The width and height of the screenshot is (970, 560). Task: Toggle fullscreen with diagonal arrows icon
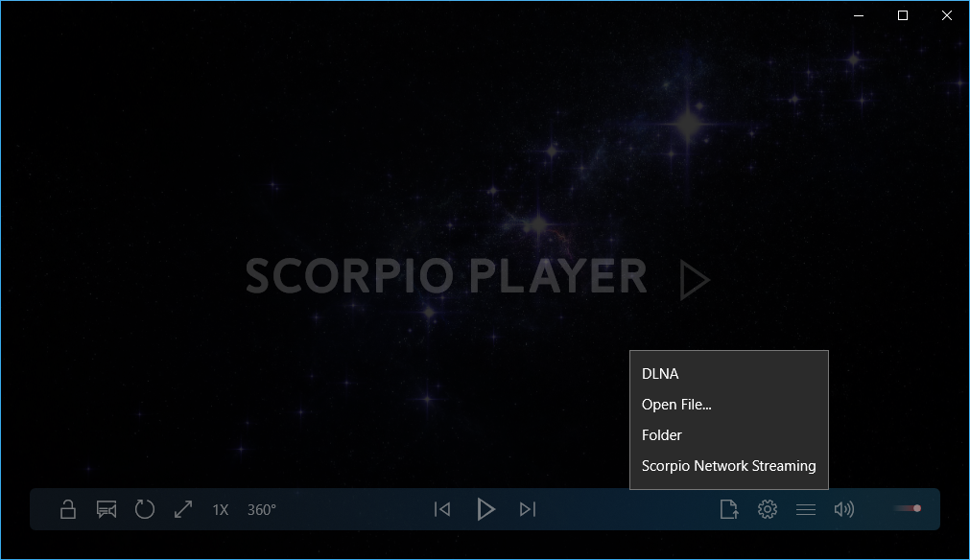coord(183,509)
